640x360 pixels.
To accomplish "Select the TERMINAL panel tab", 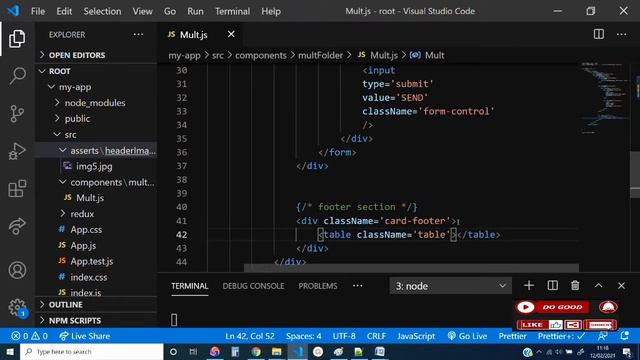I will tap(190, 286).
